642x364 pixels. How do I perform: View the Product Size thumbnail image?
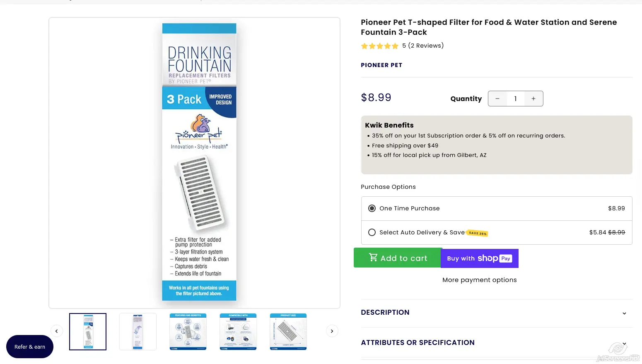(x=288, y=332)
